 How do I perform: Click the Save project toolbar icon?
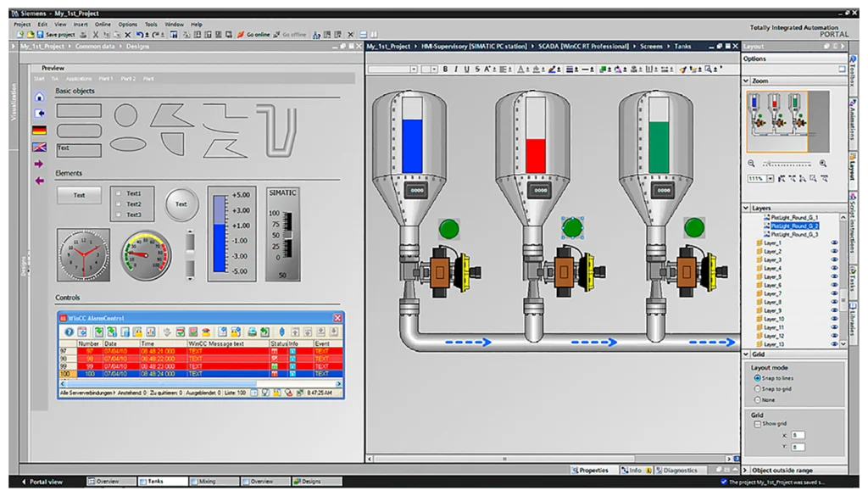tap(40, 34)
